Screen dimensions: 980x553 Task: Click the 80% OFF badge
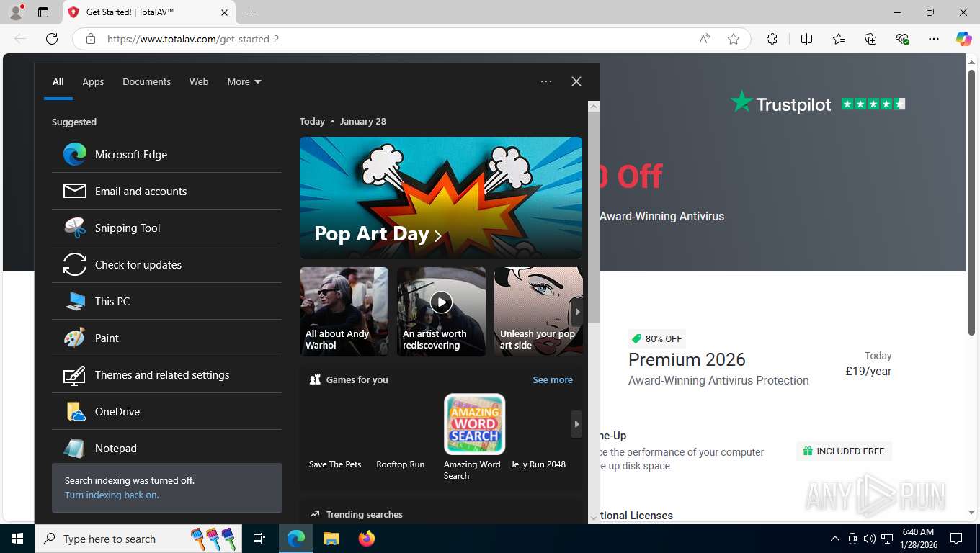coord(656,338)
